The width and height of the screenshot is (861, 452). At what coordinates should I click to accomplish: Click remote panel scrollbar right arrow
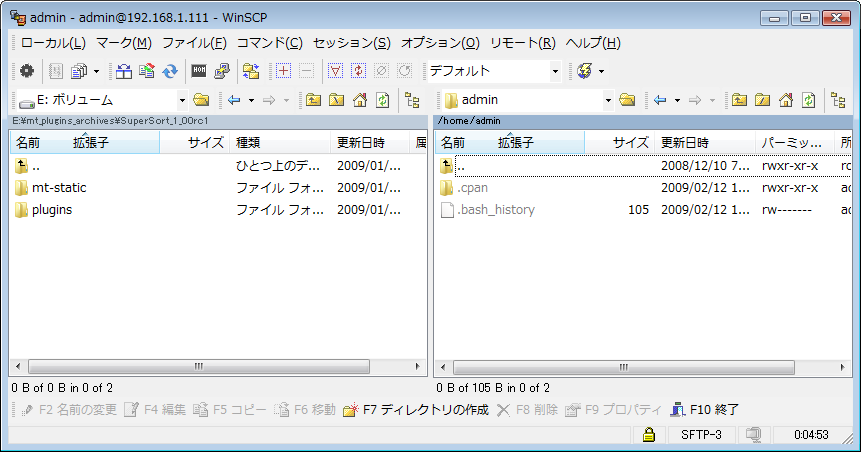842,366
